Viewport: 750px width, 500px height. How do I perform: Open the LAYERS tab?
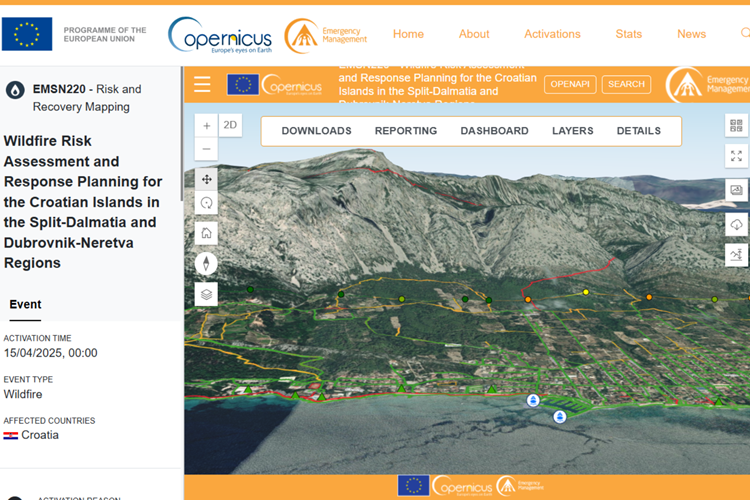point(573,131)
